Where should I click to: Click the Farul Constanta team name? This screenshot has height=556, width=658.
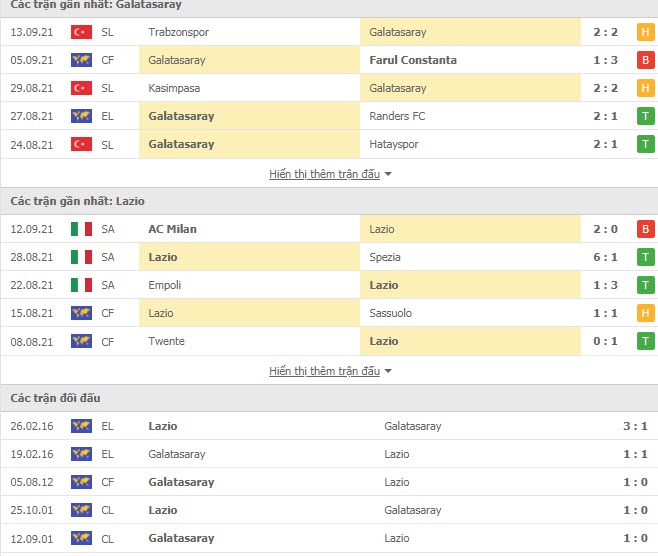coord(413,60)
